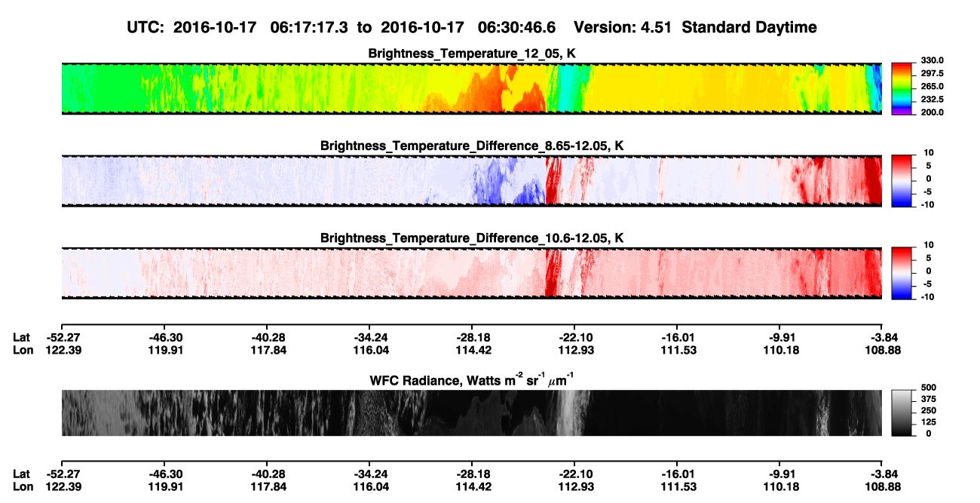
Task: Click the blue-red color bar of 8.65-12.05 panel
Action: 902,179
